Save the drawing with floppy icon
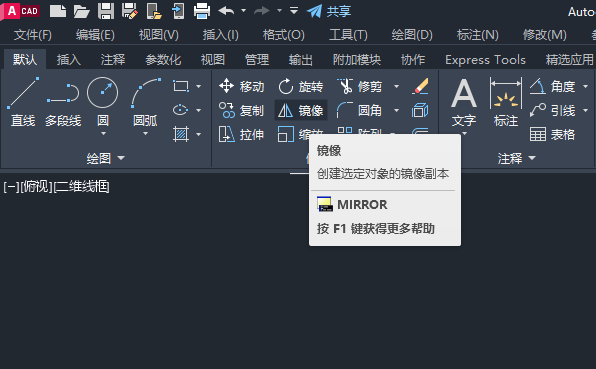The width and height of the screenshot is (596, 369). coord(106,11)
